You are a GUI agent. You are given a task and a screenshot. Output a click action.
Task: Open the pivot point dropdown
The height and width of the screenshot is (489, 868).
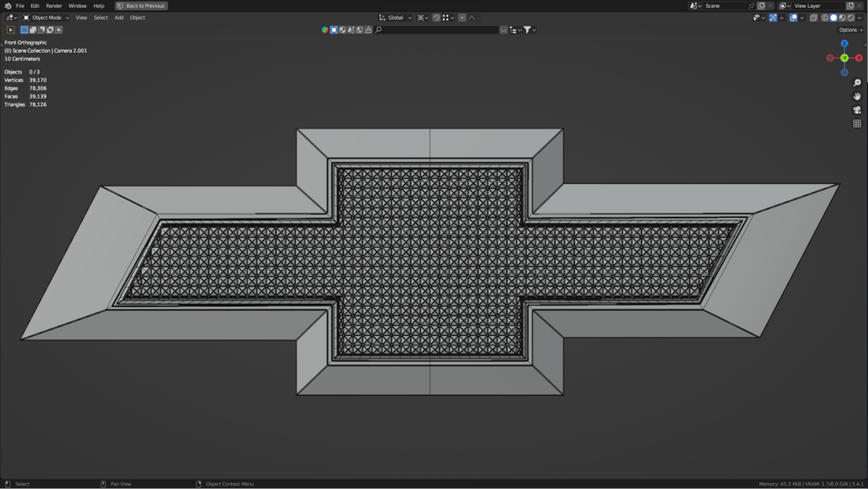(x=422, y=18)
